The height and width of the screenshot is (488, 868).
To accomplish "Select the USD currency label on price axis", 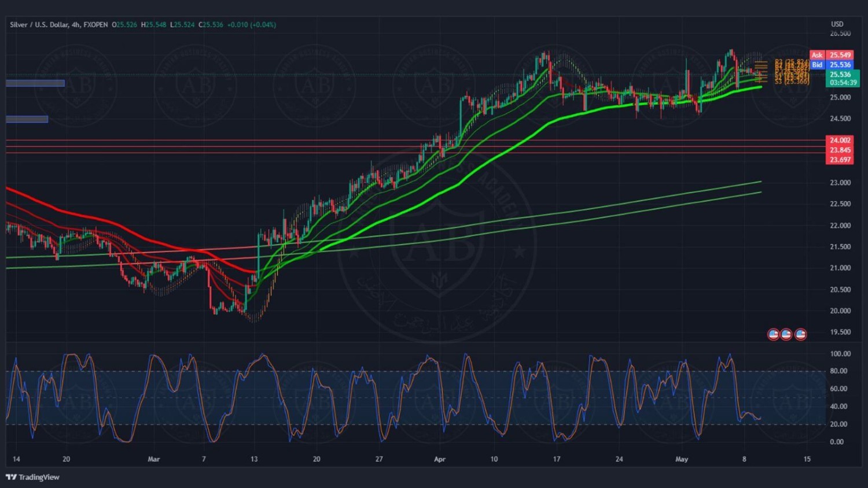I will [837, 24].
